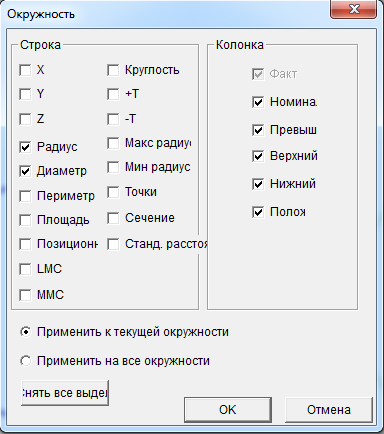
Task: Close the Окружность dialog
Action: tap(354, 9)
